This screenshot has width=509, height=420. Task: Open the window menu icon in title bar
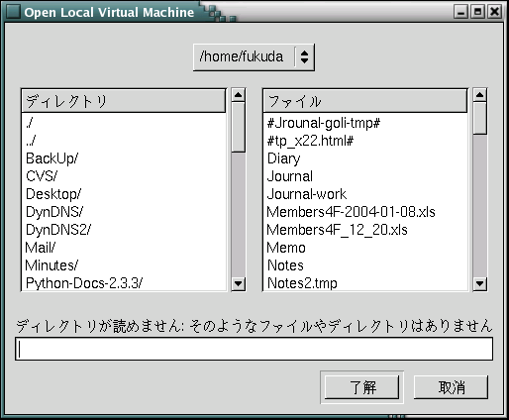tap(13, 12)
